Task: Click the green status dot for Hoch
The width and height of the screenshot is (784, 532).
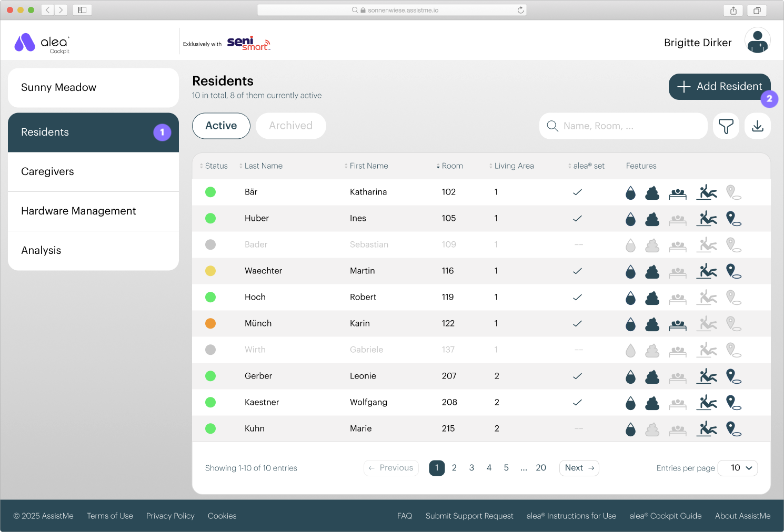Action: (x=210, y=298)
